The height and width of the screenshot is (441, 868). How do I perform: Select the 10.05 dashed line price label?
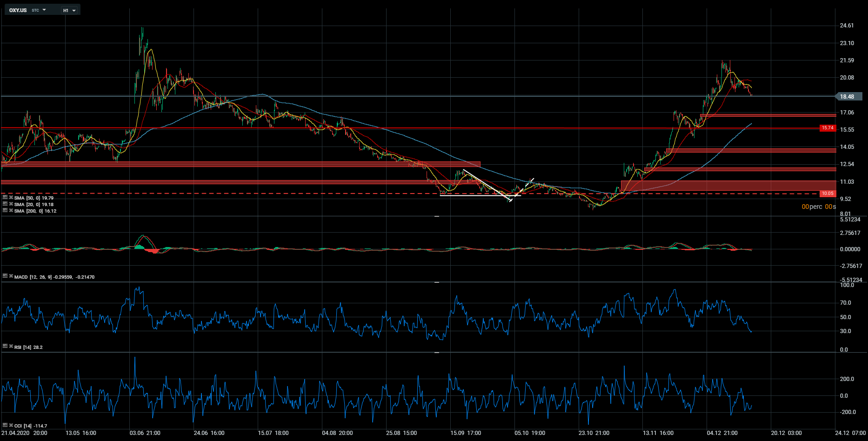(828, 194)
